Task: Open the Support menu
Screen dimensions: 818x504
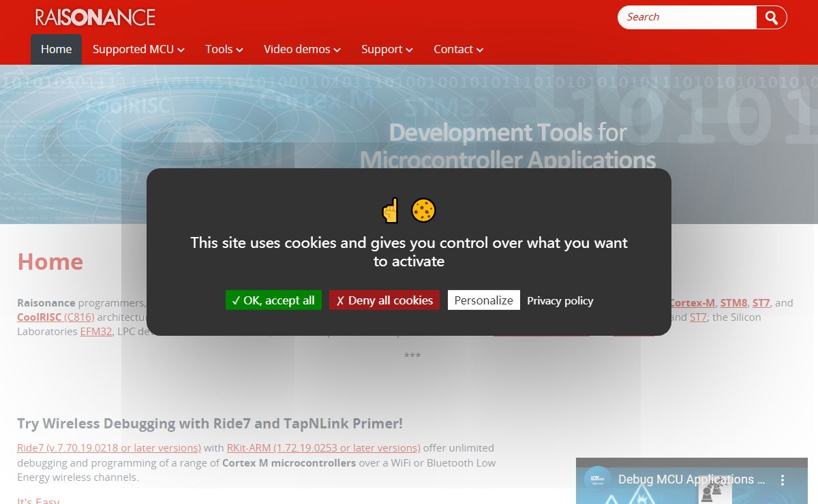Action: pyautogui.click(x=387, y=49)
